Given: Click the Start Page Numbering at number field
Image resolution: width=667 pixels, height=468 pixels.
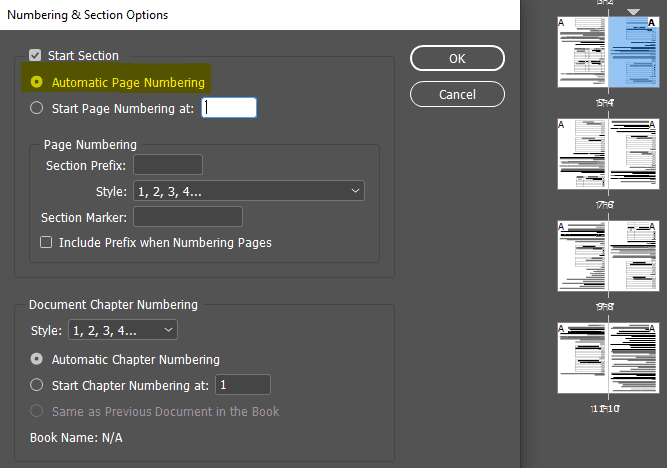Looking at the screenshot, I should (229, 108).
